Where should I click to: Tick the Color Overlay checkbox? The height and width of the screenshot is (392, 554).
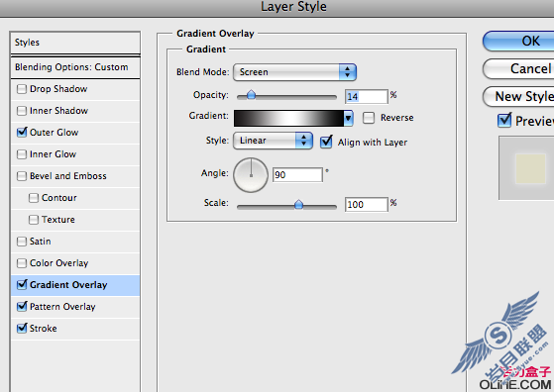[x=22, y=263]
